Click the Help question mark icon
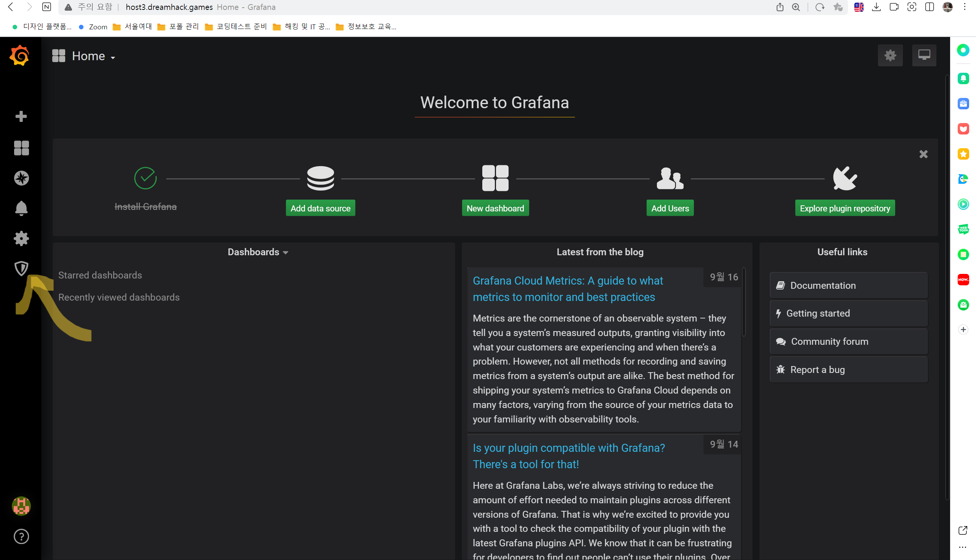The height and width of the screenshot is (560, 976). pos(21,536)
